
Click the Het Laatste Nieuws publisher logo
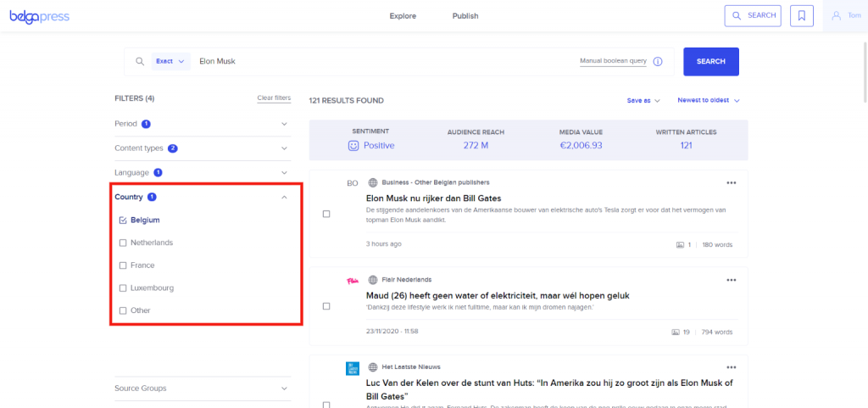tap(353, 369)
